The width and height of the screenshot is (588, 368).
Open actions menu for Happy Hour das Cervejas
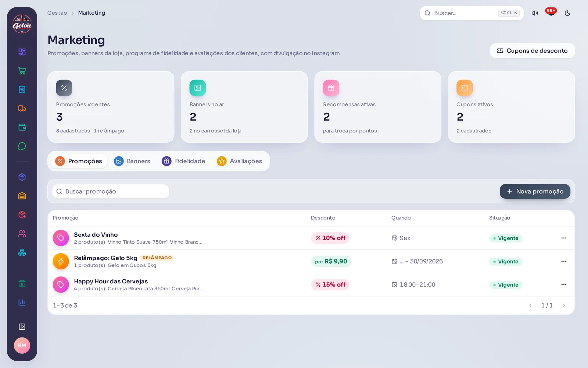[564, 284]
